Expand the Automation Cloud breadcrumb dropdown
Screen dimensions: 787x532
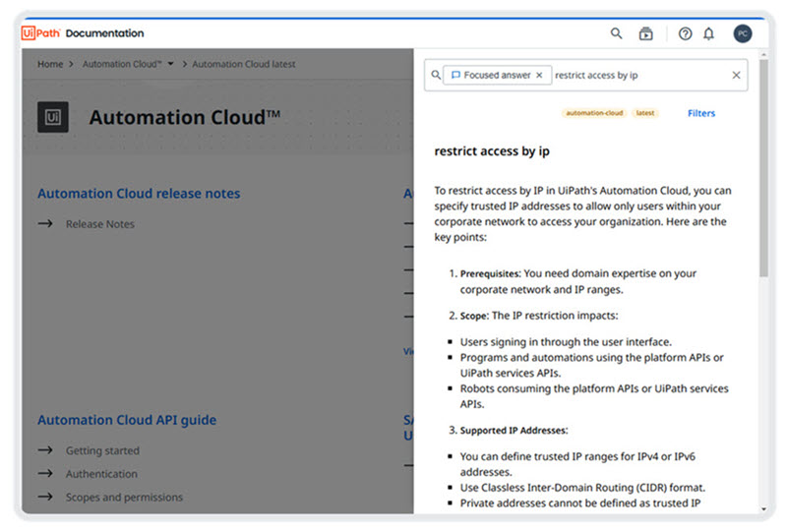171,64
